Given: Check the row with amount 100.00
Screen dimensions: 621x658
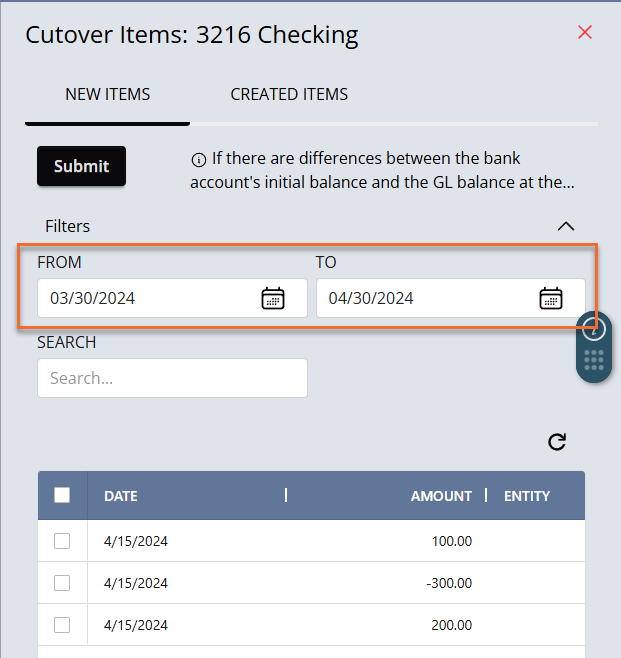Looking at the screenshot, I should click(62, 541).
